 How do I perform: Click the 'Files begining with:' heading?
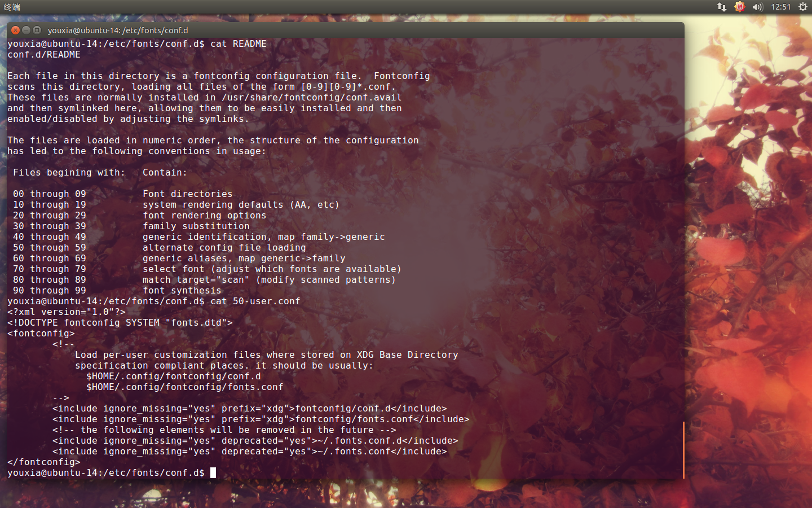click(x=69, y=172)
